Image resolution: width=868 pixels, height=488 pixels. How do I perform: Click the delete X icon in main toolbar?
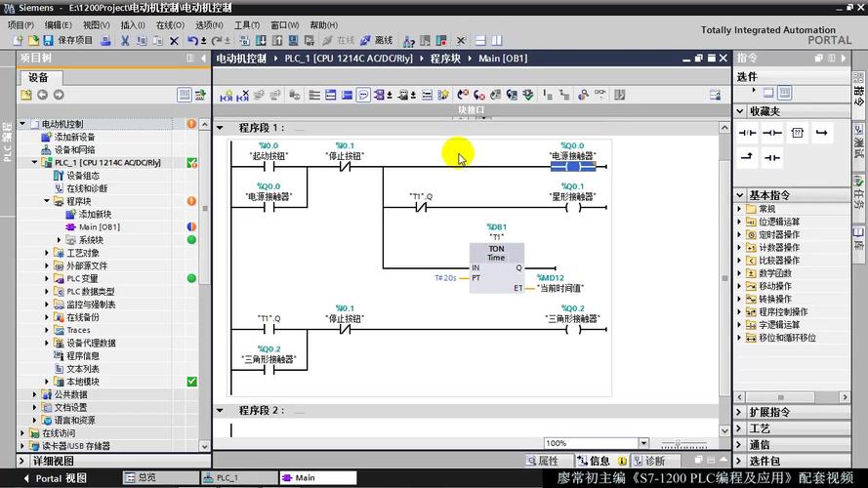tap(174, 40)
